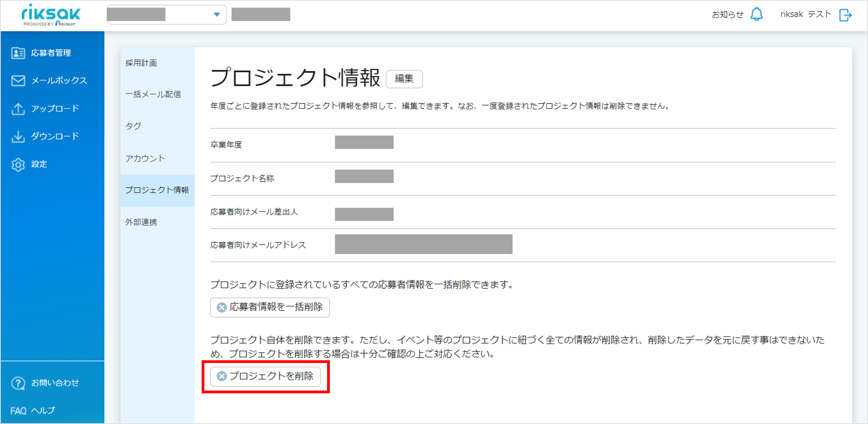Click the redacted 卒業年度 value

[x=364, y=142]
